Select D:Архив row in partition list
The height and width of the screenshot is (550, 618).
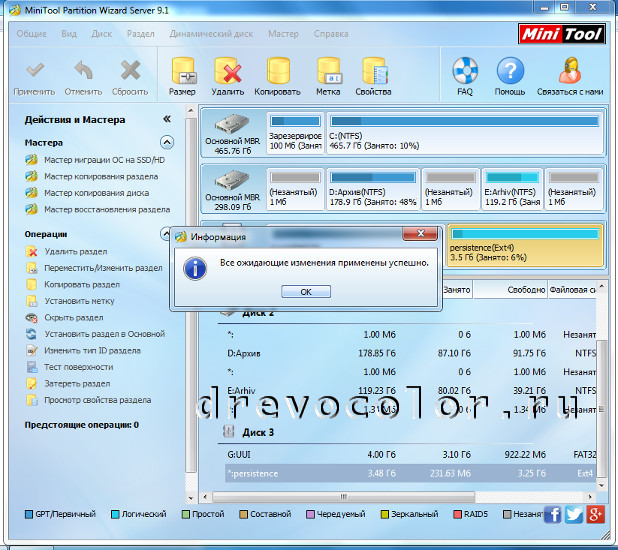tap(410, 353)
